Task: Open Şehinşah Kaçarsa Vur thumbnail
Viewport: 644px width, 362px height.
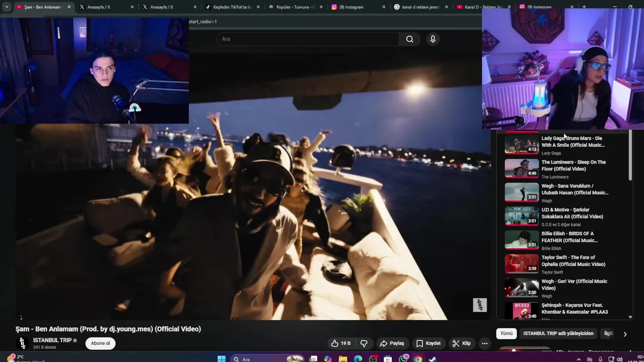Action: point(522,311)
